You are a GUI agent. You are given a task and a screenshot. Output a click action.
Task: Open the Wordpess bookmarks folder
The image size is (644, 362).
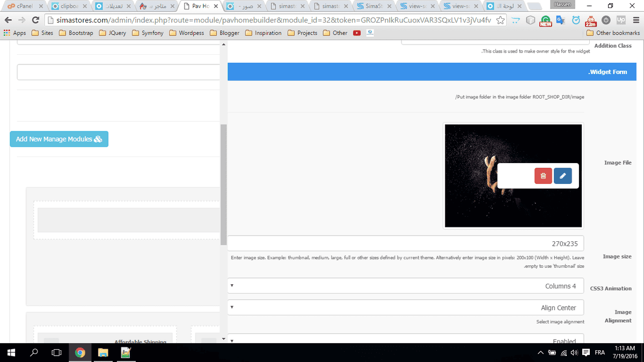coord(186,33)
